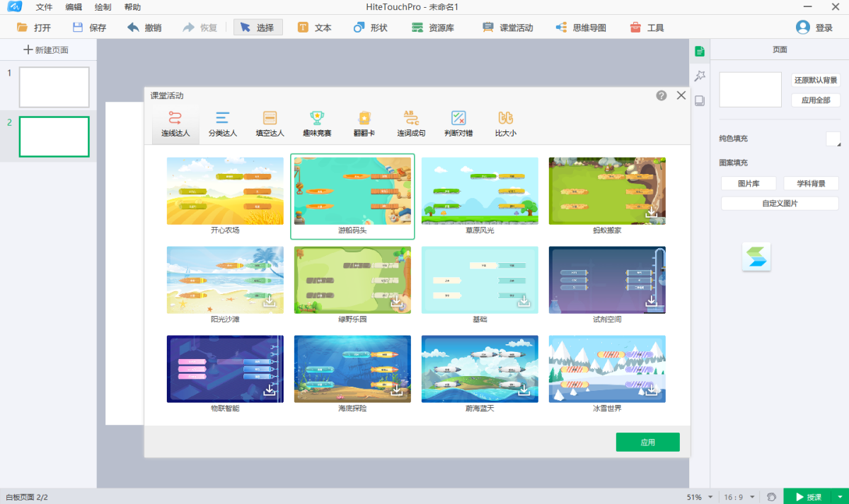This screenshot has width=849, height=504.
Task: Expand the arrow beside 授课 button
Action: click(x=840, y=497)
